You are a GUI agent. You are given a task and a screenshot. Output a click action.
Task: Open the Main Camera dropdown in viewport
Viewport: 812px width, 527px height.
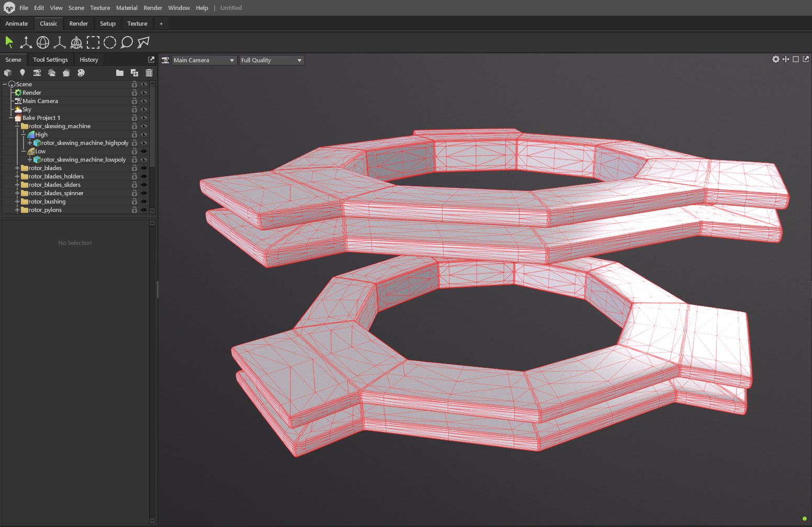click(x=204, y=60)
